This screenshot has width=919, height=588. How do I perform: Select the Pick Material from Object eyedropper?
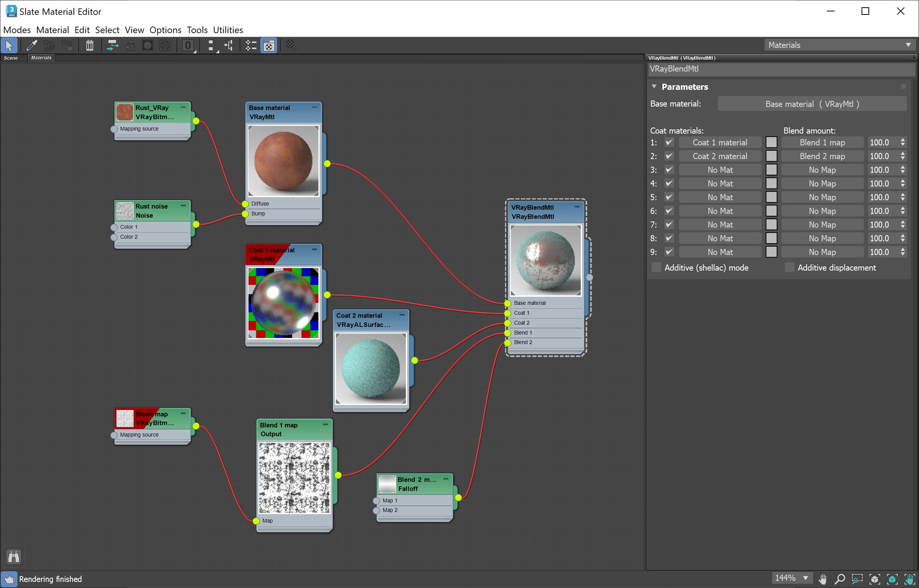coord(32,45)
